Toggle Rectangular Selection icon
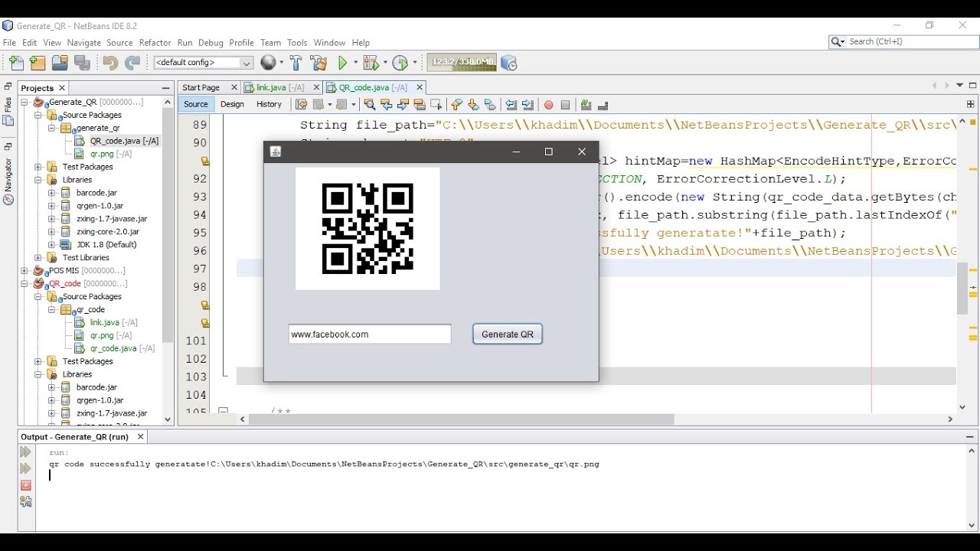Screen dimensions: 980x551 [x=436, y=105]
